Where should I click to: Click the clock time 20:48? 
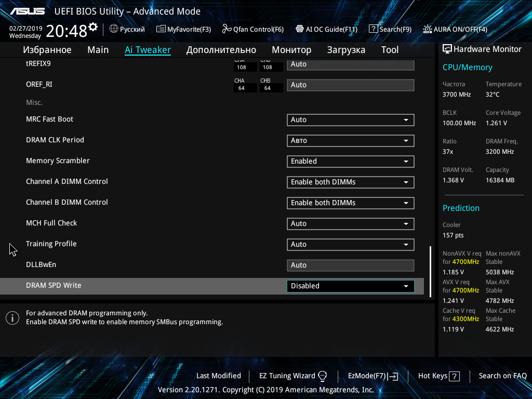click(66, 31)
